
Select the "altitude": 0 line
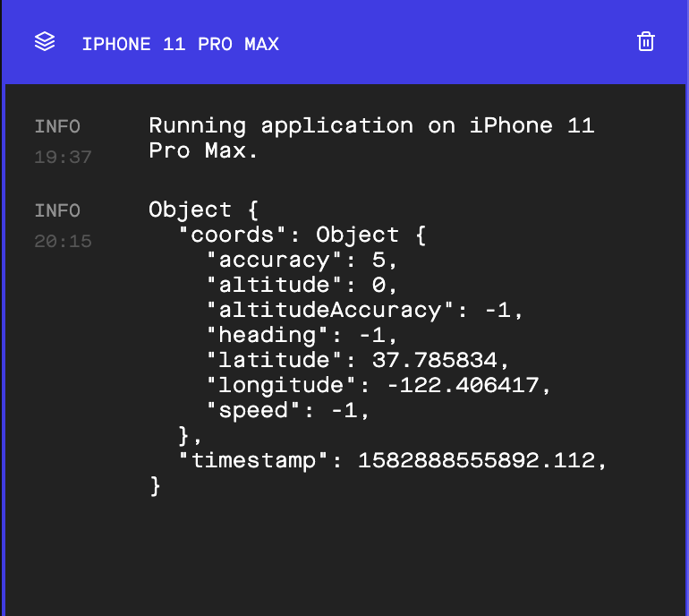click(x=302, y=285)
